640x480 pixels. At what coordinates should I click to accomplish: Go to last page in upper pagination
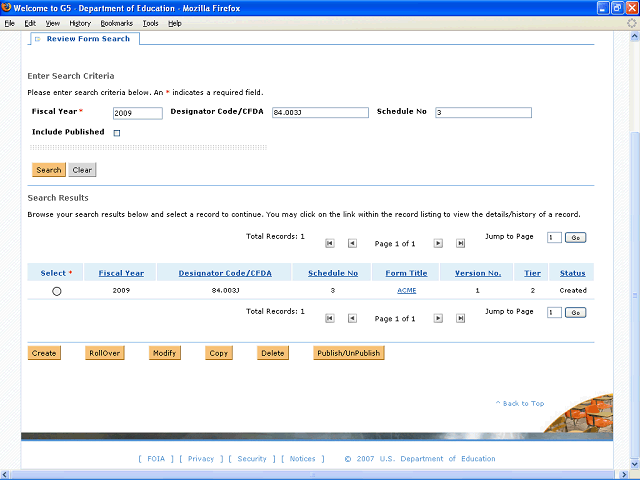click(460, 243)
